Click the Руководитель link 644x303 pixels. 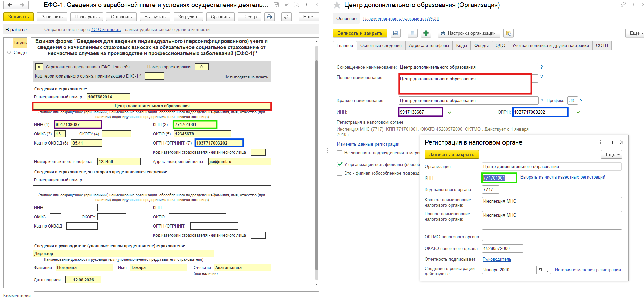pos(497,259)
